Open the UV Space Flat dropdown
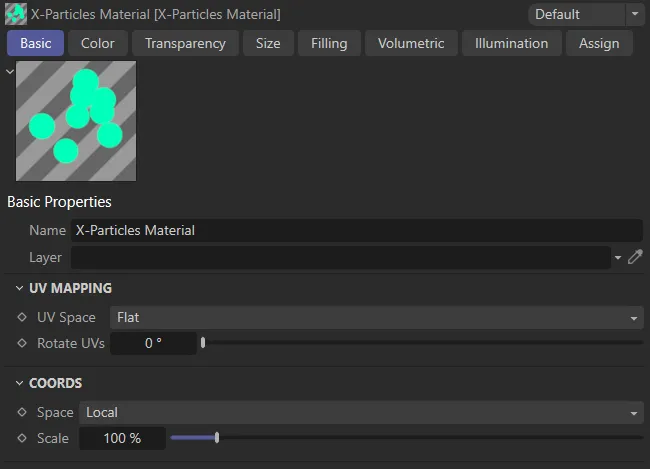 click(376, 318)
